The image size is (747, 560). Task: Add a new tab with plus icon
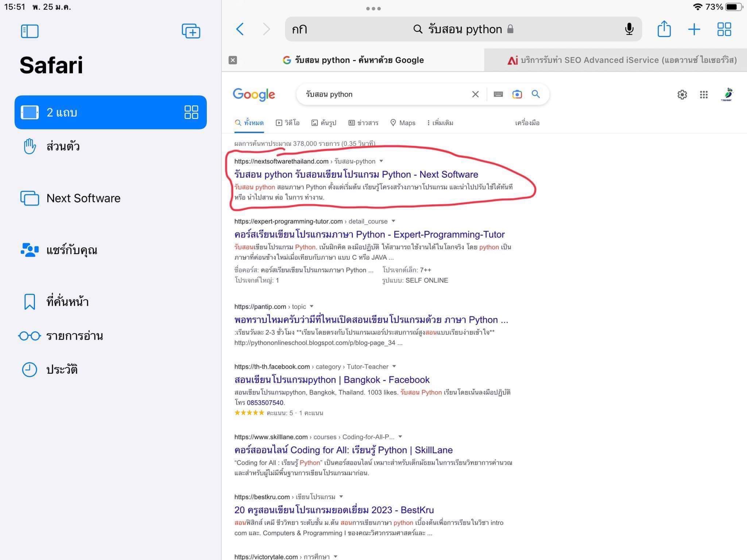(x=694, y=29)
